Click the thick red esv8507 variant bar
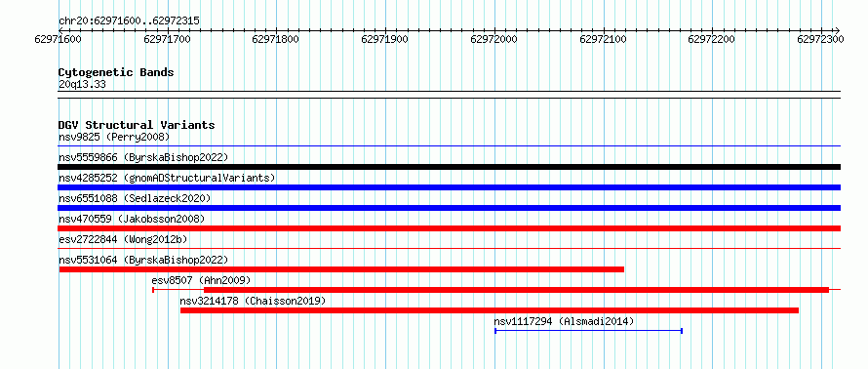This screenshot has width=868, height=369. point(517,290)
